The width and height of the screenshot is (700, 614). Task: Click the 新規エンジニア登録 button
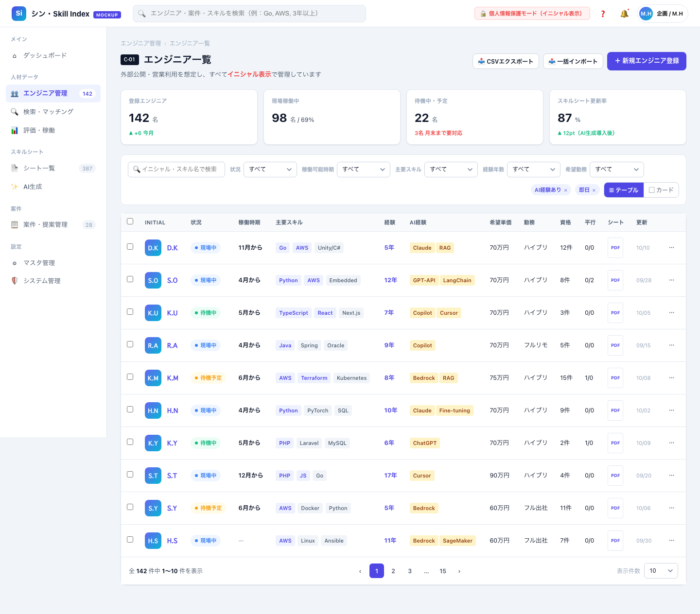(647, 61)
